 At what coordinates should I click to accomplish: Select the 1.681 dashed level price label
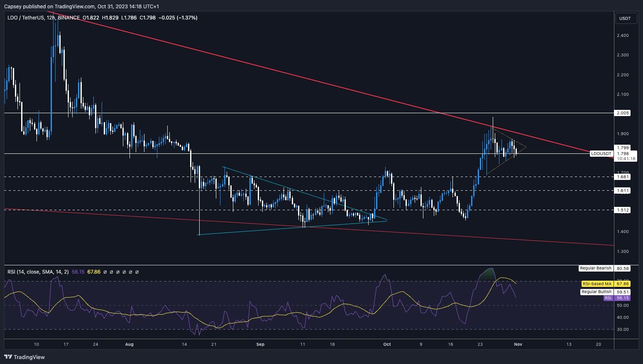point(623,177)
